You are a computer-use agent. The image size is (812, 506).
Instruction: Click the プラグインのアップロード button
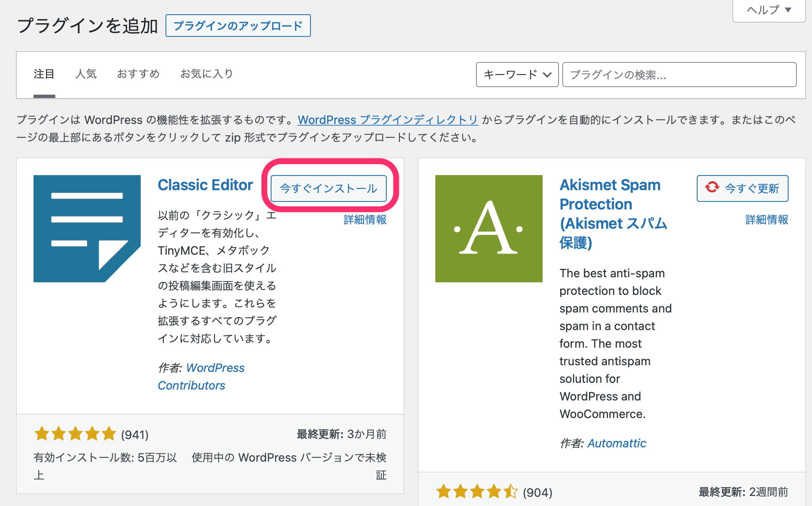tap(238, 26)
